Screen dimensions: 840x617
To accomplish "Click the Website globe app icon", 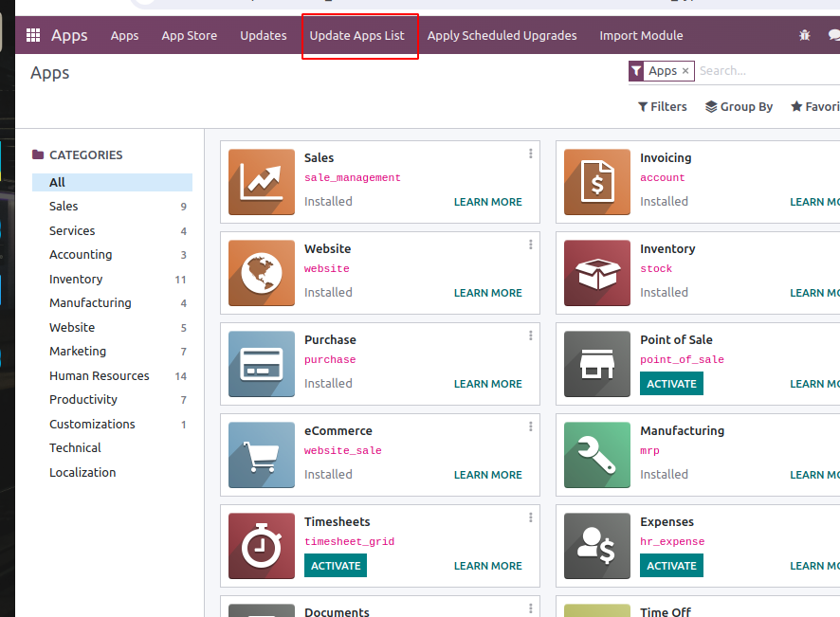I will 262,273.
